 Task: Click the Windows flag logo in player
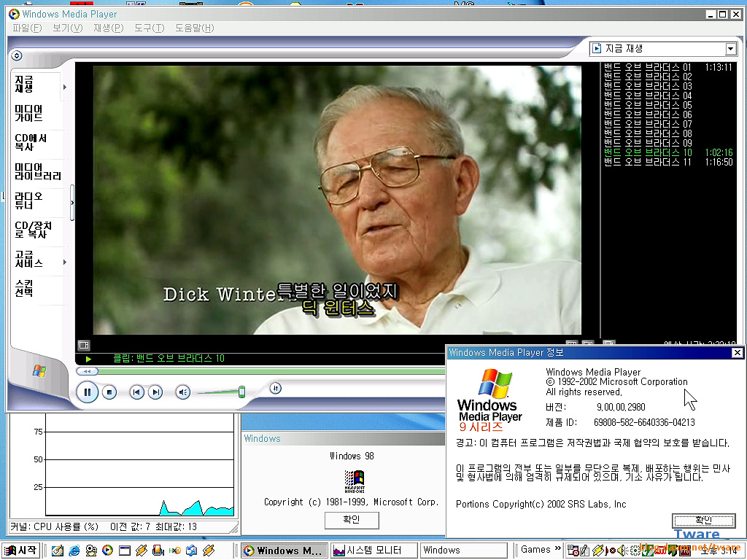click(x=39, y=371)
